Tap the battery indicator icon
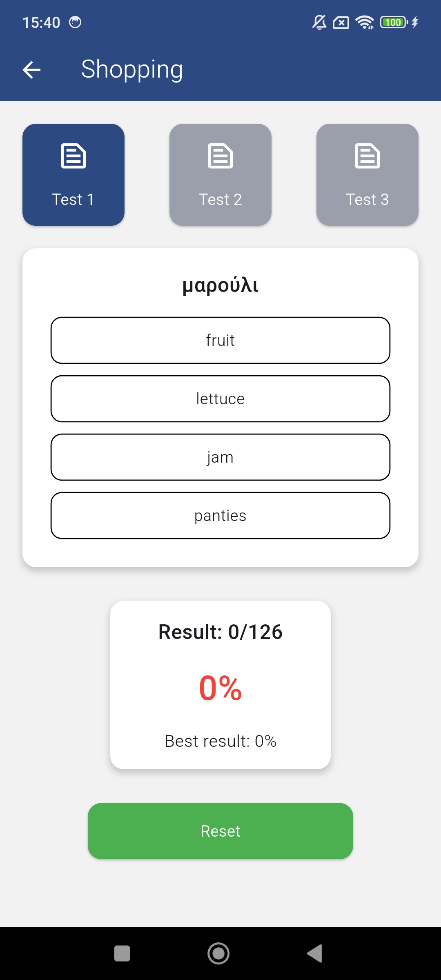441x980 pixels. coord(394,22)
